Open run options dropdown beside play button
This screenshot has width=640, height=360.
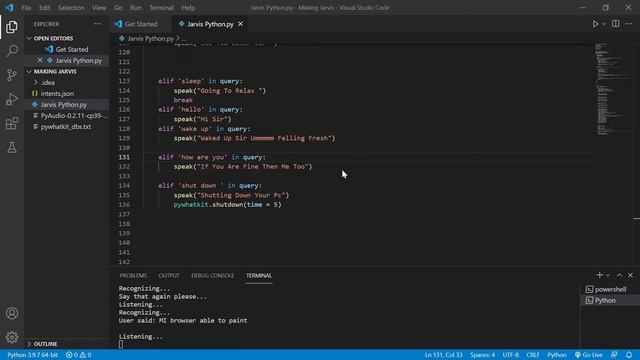(604, 24)
